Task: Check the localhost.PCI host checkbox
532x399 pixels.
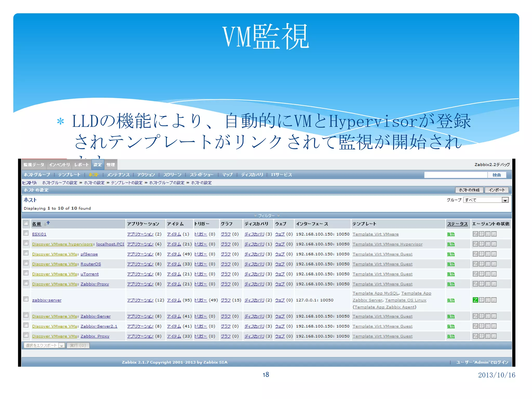Action: pos(26,243)
